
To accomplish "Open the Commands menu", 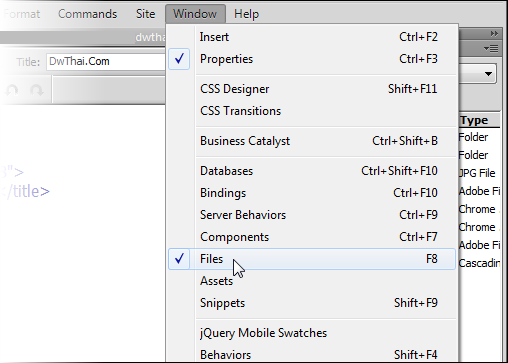I will point(87,14).
